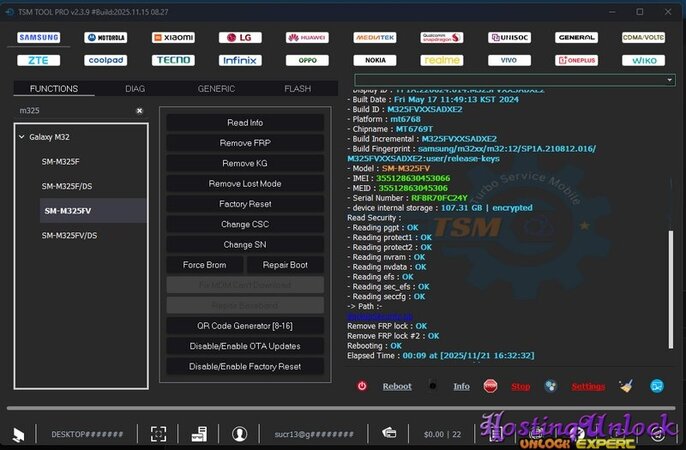Screen dimensions: 686x450
Task: Choose the Xiaomi brand button
Action: coord(172,37)
